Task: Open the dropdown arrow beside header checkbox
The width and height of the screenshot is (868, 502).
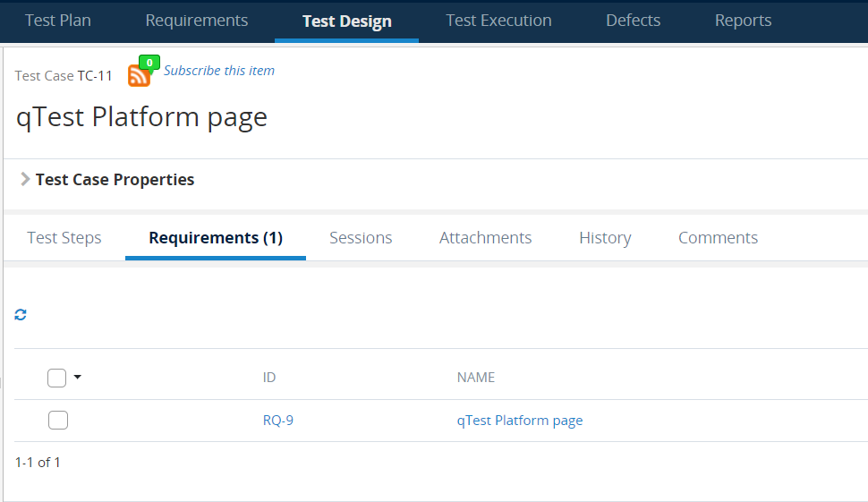Action: click(x=78, y=378)
